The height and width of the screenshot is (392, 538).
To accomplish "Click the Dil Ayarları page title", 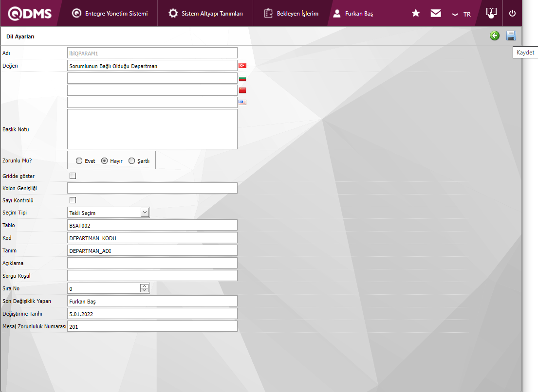I will tap(20, 36).
